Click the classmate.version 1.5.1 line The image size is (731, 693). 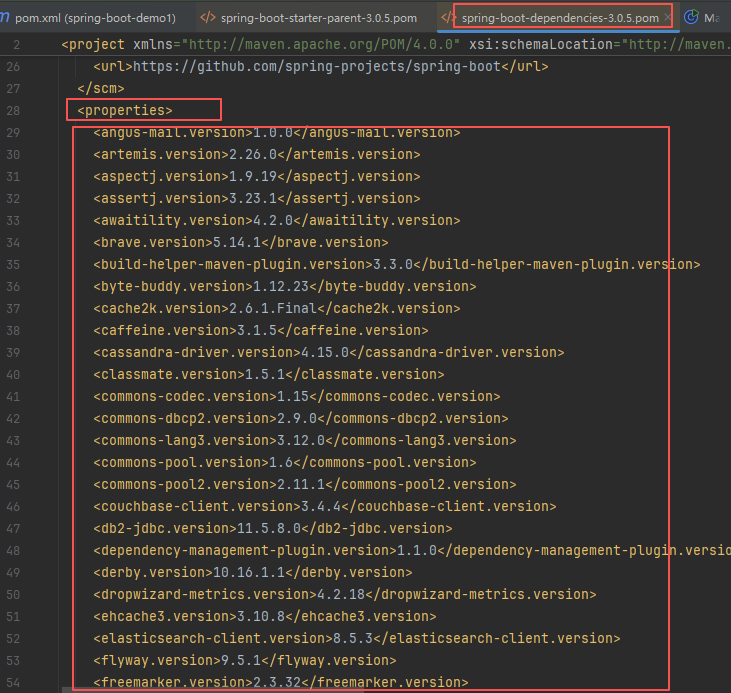coord(269,374)
